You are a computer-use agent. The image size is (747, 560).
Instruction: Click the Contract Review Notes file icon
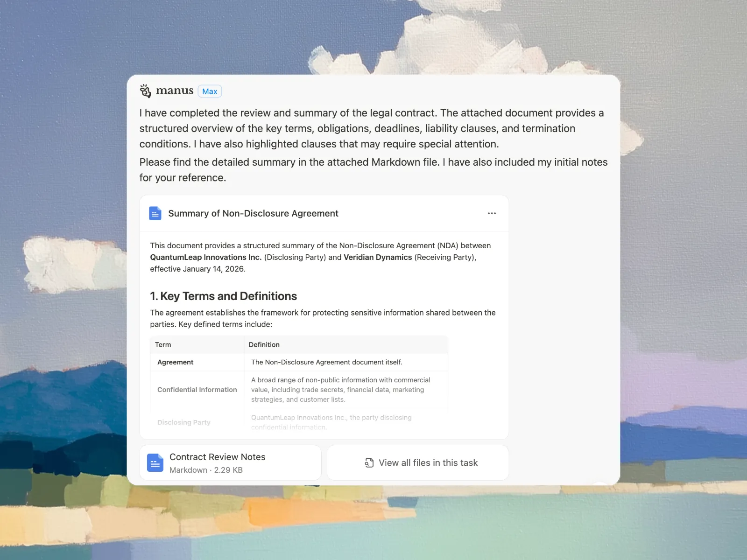pos(155,463)
